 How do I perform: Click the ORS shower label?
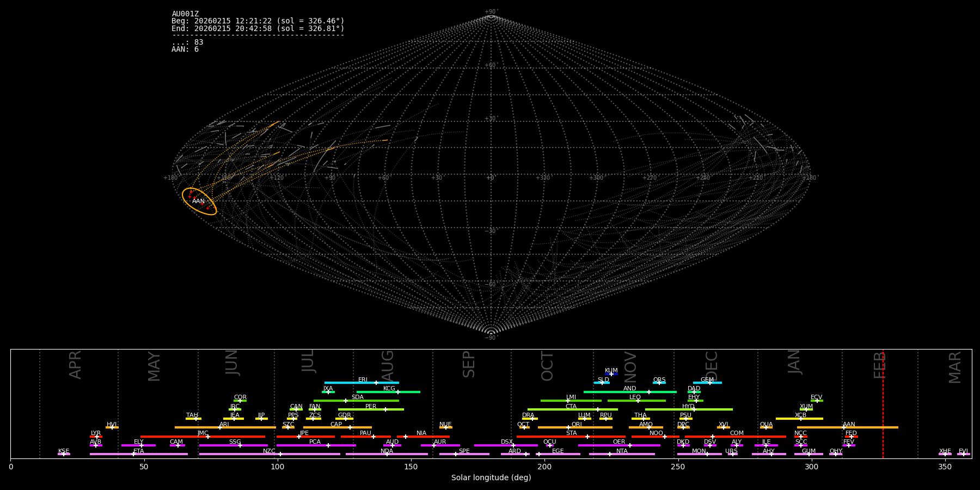click(659, 380)
